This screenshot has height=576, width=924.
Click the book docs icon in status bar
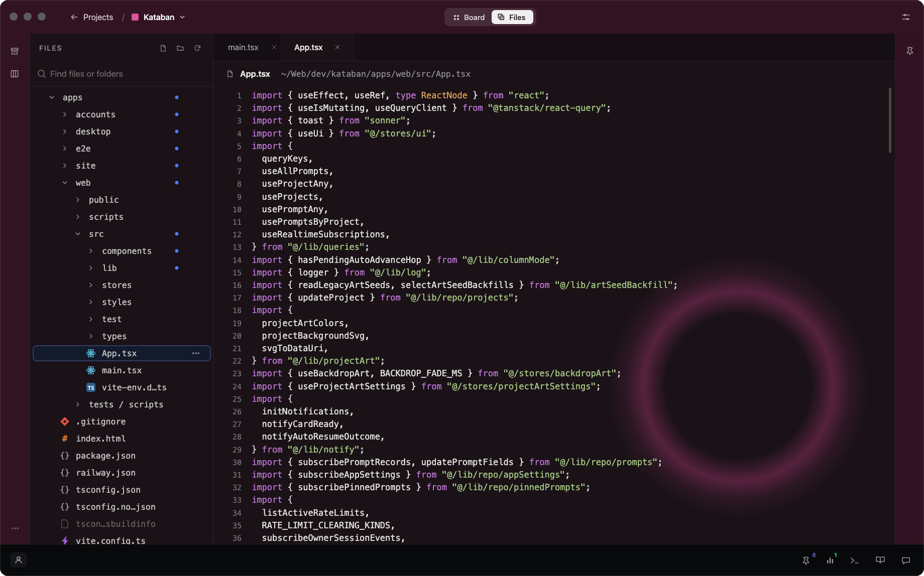click(x=880, y=560)
